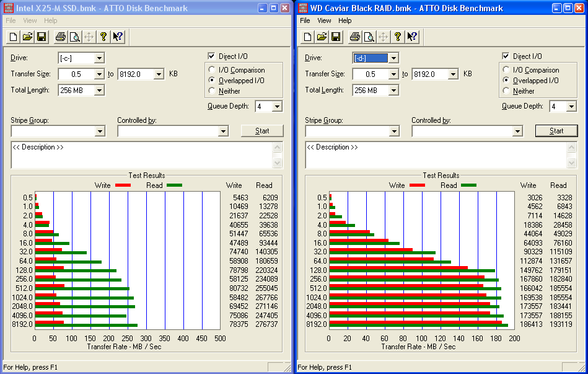Click Start button in WD Caviar window
Image resolution: width=588 pixels, height=374 pixels.
click(556, 131)
